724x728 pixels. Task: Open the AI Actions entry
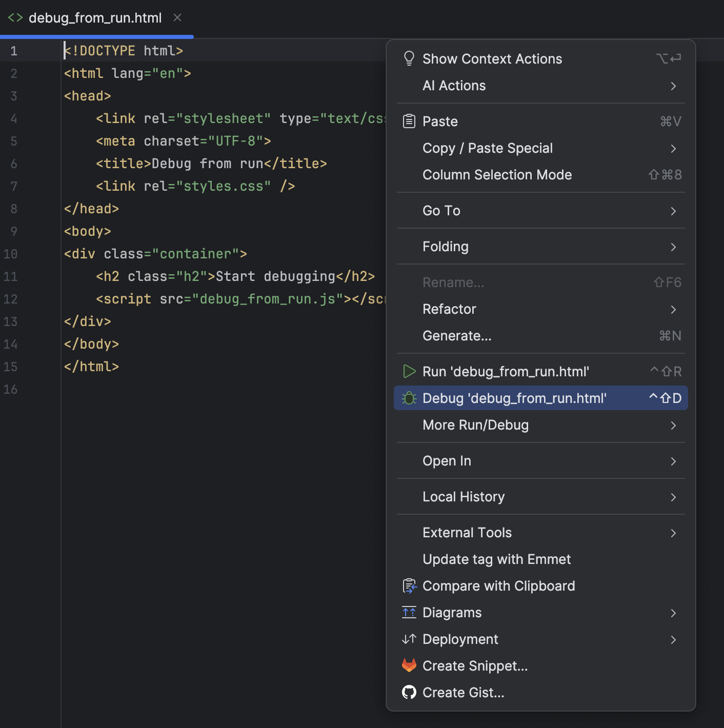540,86
